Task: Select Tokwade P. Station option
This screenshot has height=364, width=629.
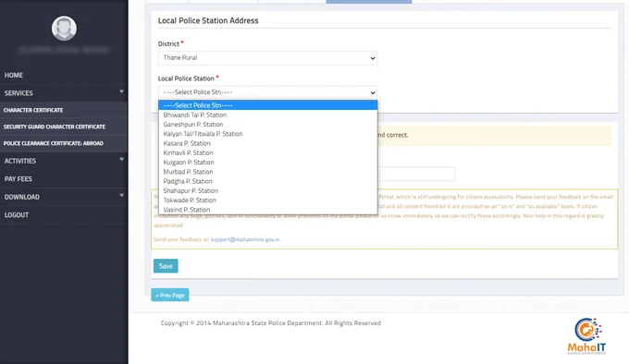Action: pyautogui.click(x=267, y=200)
